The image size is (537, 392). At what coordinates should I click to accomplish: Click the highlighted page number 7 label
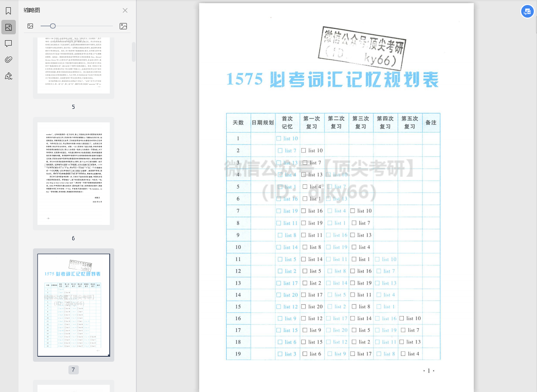[x=73, y=370]
